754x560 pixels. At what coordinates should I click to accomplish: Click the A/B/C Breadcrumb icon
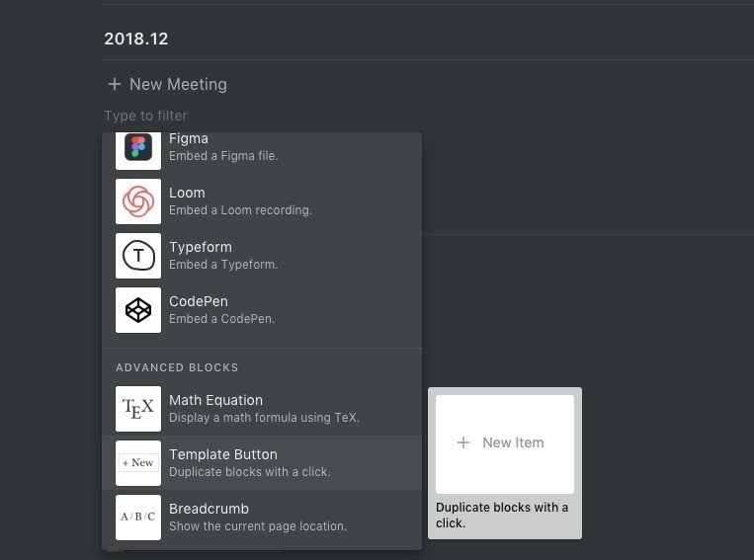click(x=138, y=518)
